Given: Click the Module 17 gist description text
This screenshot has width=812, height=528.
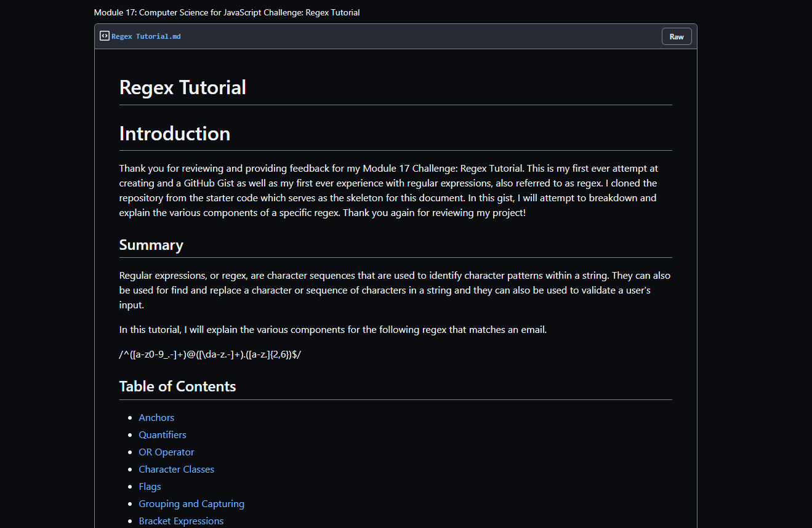Looking at the screenshot, I should pos(227,12).
